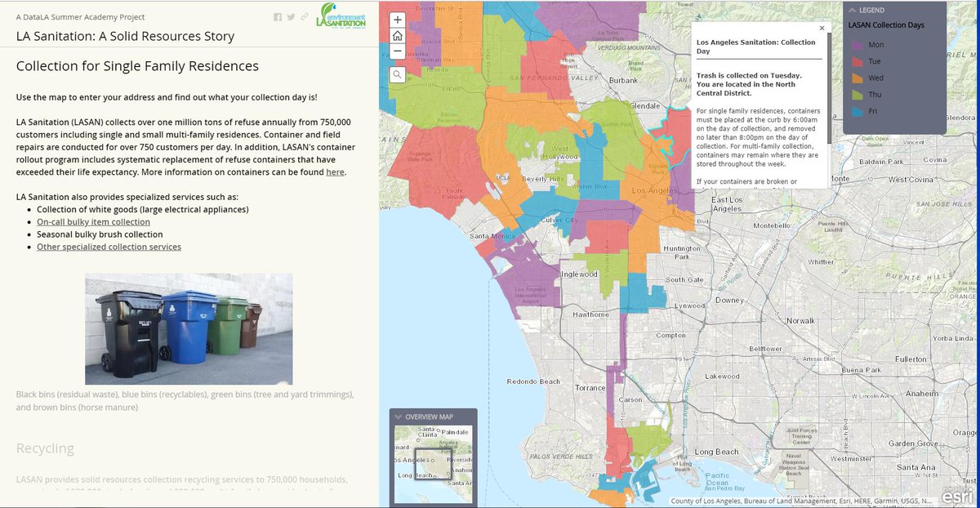
Task: Open the Esri logo link
Action: tap(958, 496)
